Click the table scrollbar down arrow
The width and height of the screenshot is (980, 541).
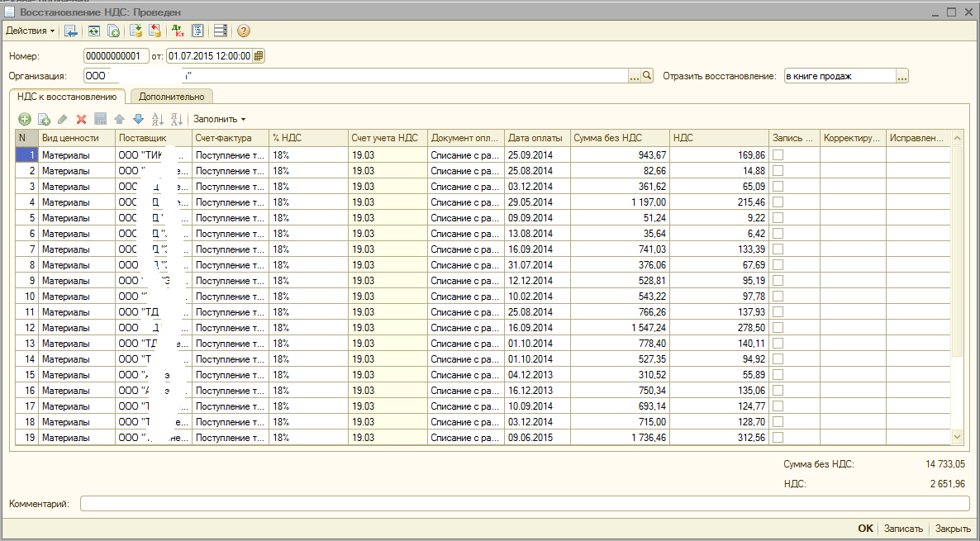[958, 437]
